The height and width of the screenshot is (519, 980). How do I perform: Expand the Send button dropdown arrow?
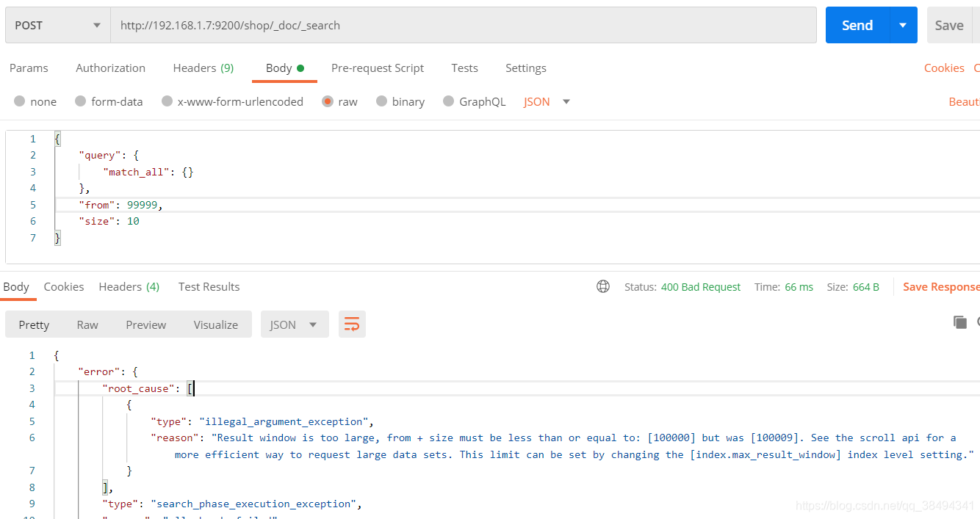point(903,25)
